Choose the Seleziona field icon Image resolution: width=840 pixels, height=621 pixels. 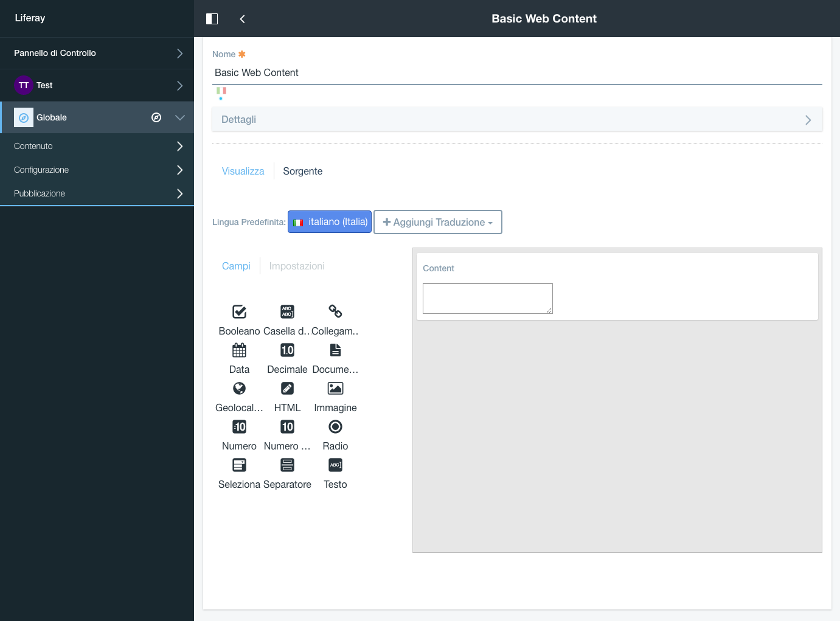click(x=240, y=465)
